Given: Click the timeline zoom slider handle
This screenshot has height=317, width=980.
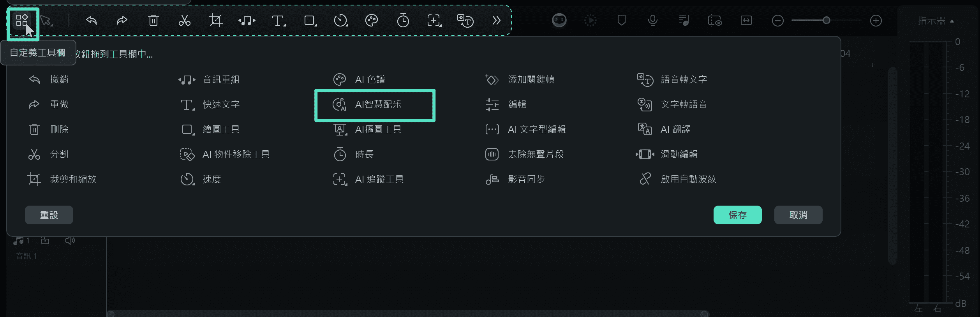Looking at the screenshot, I should click(x=826, y=20).
